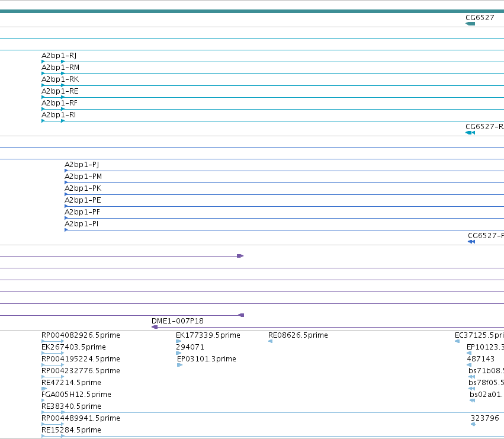Select transcript A2bp1-RM label
504x439 pixels.
coord(60,68)
